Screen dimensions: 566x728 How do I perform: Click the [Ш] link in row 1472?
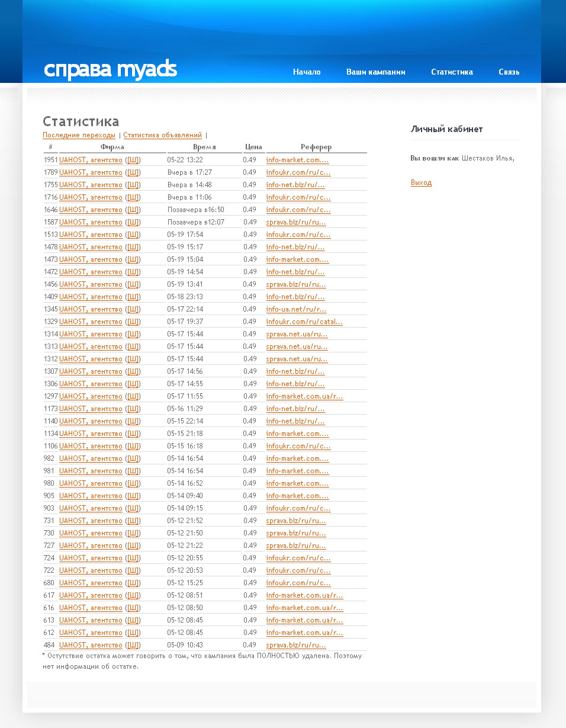134,272
